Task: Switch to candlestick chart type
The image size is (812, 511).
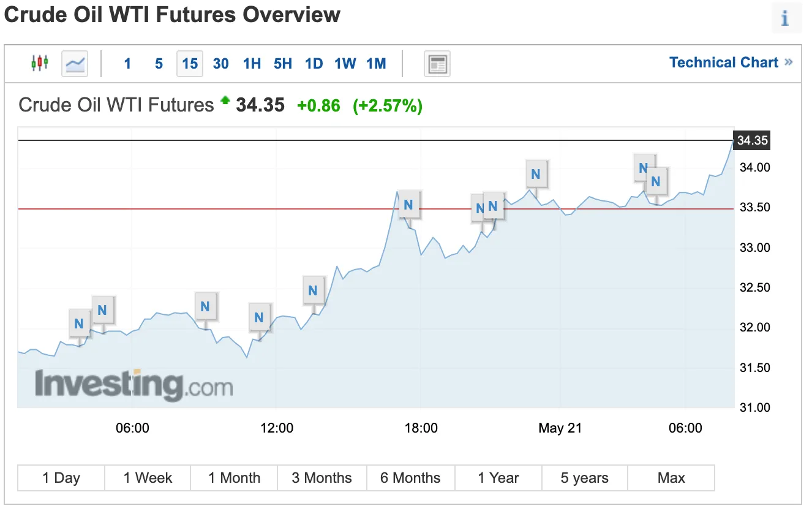Action: (40, 63)
